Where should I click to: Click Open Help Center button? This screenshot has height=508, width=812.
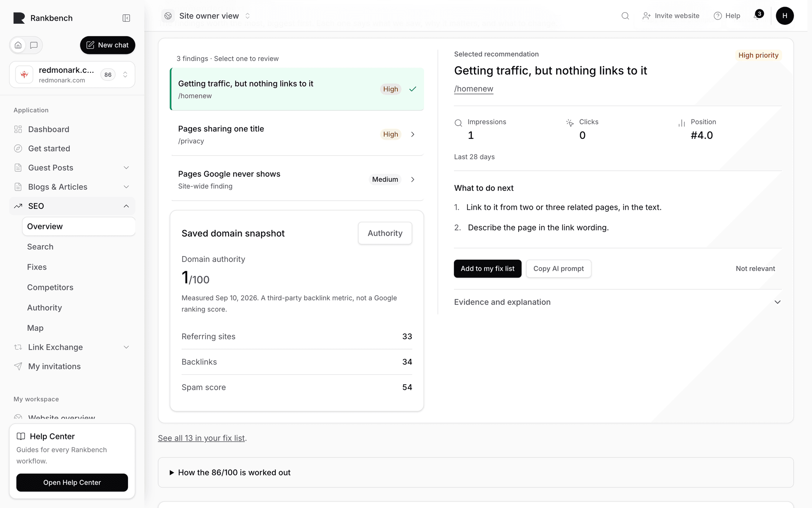72,483
